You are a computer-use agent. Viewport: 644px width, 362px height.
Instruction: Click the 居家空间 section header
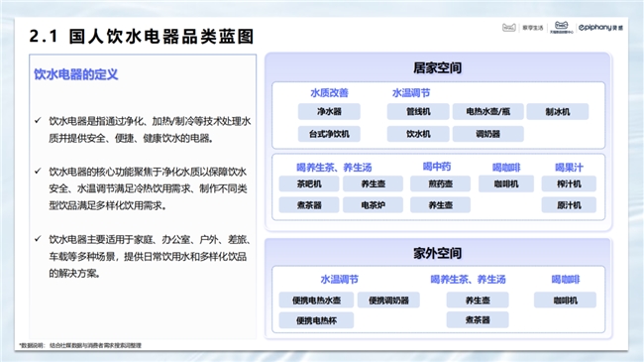point(437,67)
